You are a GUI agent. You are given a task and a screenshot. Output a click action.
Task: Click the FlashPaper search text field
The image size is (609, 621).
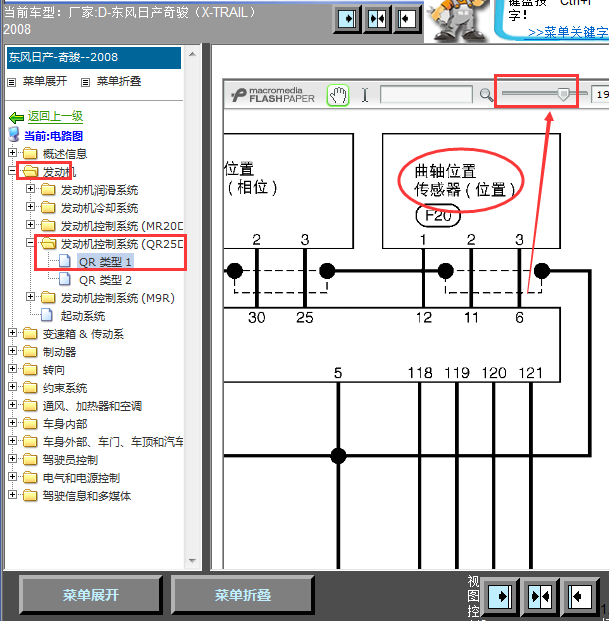point(426,94)
